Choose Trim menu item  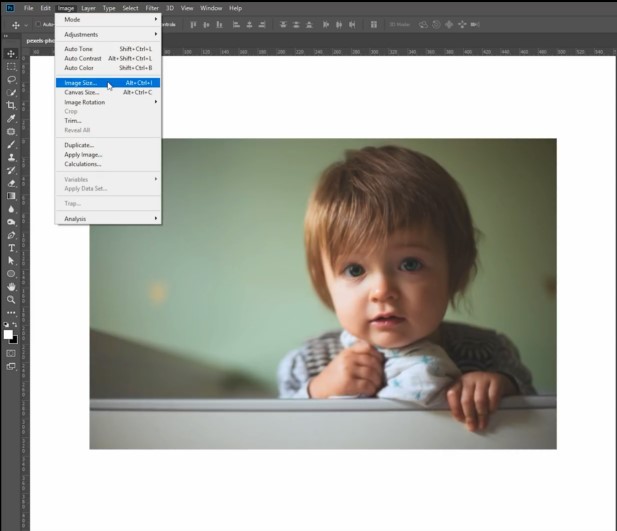[108, 120]
